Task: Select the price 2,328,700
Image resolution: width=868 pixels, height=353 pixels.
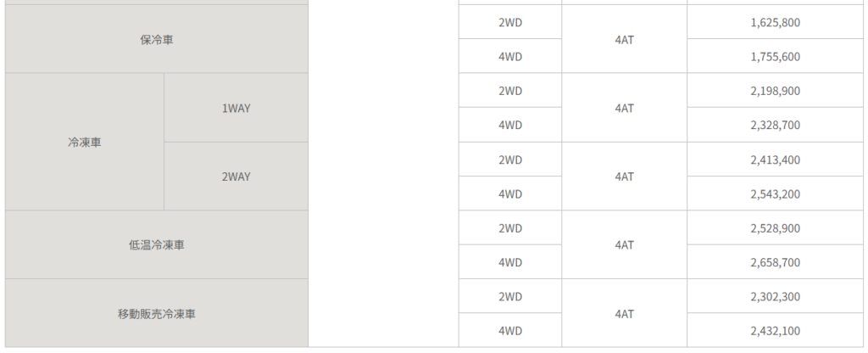Action: tap(775, 126)
